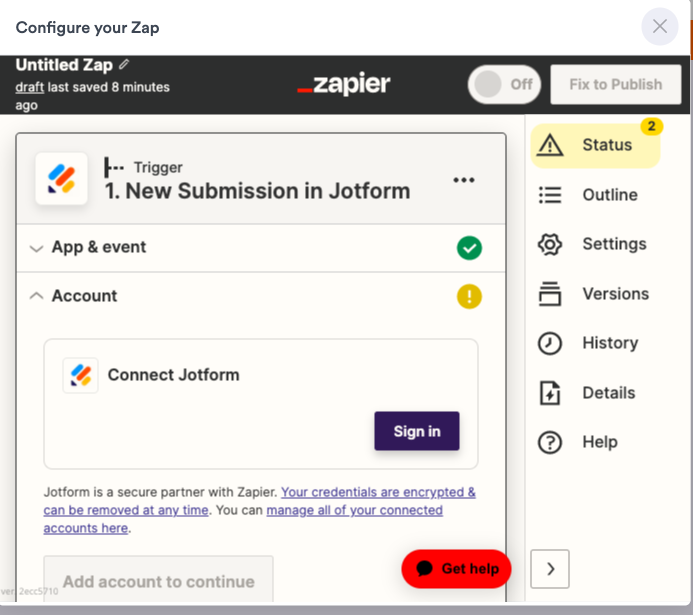
Task: Open the Status panel
Action: point(595,145)
